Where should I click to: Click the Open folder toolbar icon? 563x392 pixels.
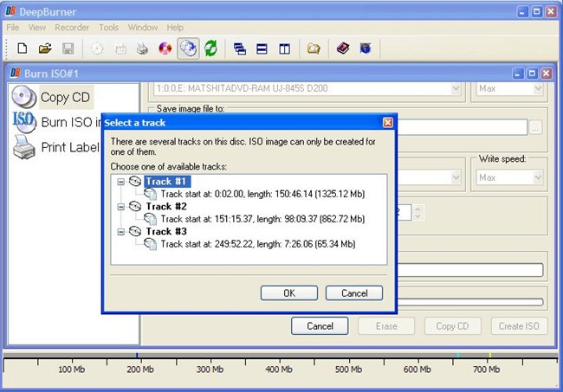coord(45,48)
